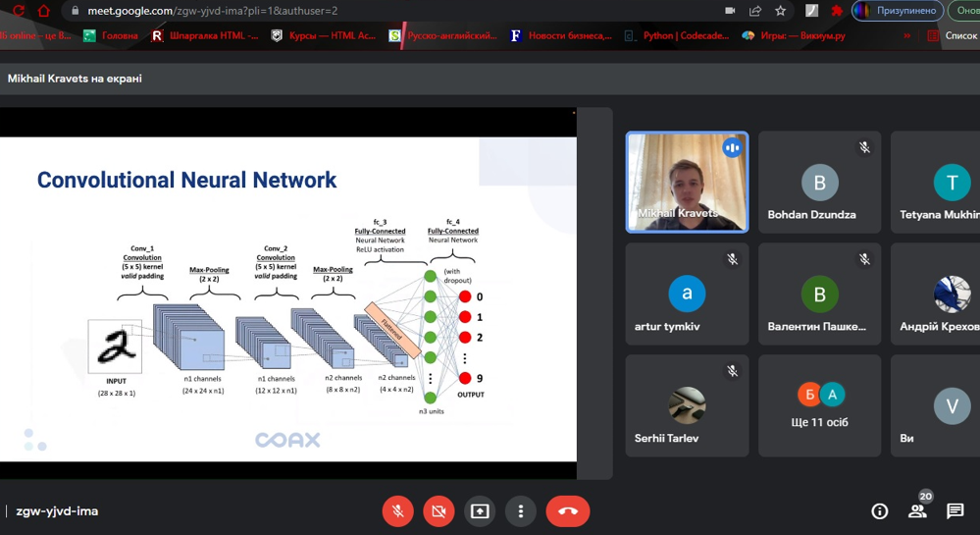980x535 pixels.
Task: Open the 'Python | Codecade...' bookmark
Action: coord(678,35)
